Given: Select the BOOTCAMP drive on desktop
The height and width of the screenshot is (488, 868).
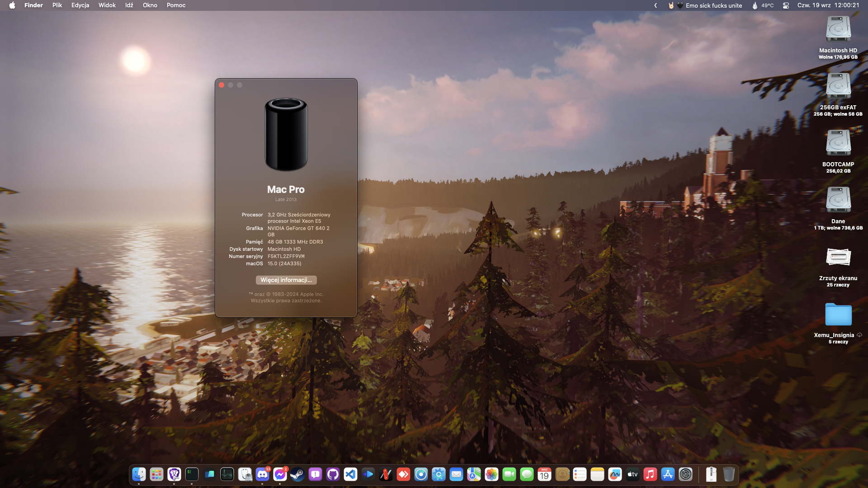Looking at the screenshot, I should pyautogui.click(x=838, y=143).
